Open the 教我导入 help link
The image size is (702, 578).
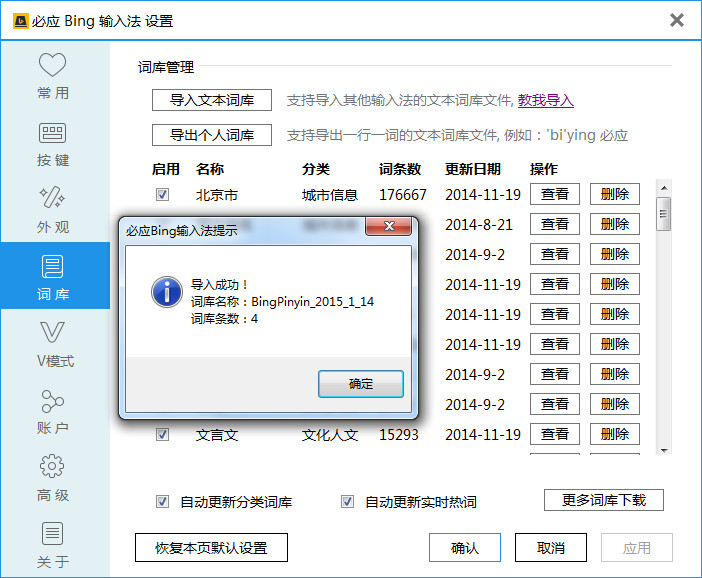[x=546, y=100]
